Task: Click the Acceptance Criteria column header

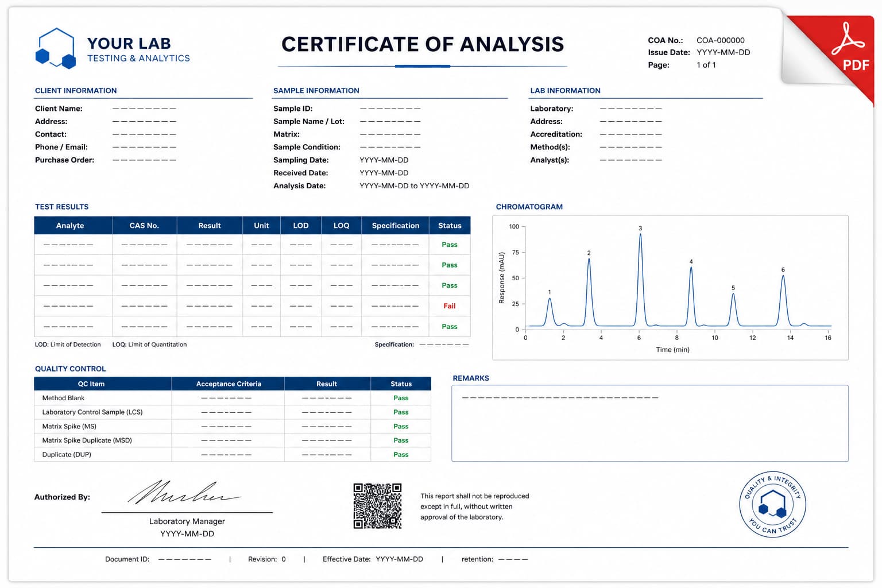Action: [x=229, y=384]
